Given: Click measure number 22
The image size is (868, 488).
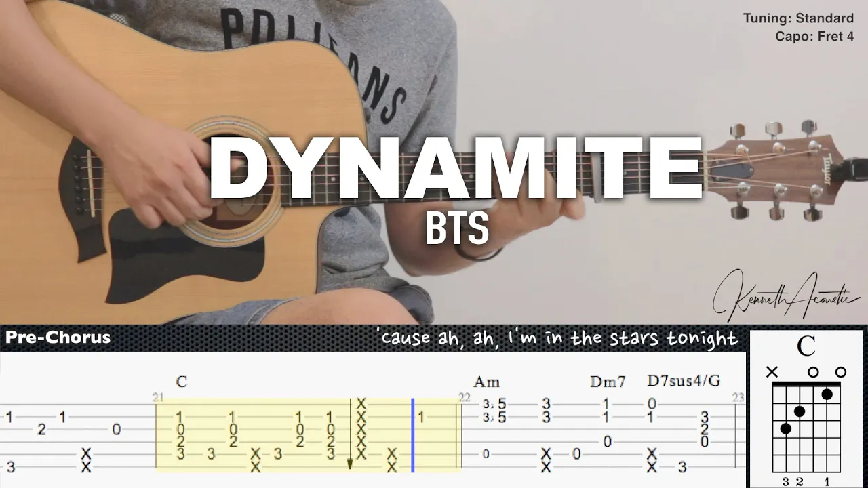Looking at the screenshot, I should (464, 397).
